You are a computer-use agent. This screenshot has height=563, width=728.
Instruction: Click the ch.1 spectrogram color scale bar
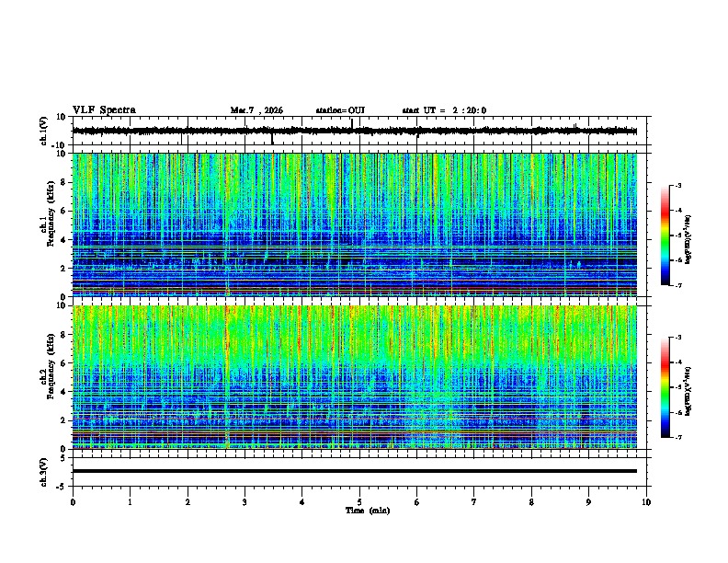click(x=665, y=236)
